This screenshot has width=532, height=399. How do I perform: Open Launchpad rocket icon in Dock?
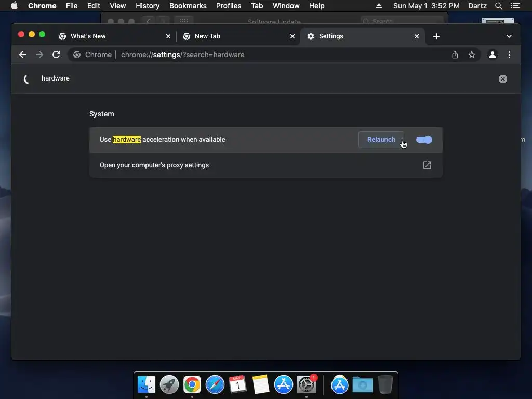click(x=169, y=384)
